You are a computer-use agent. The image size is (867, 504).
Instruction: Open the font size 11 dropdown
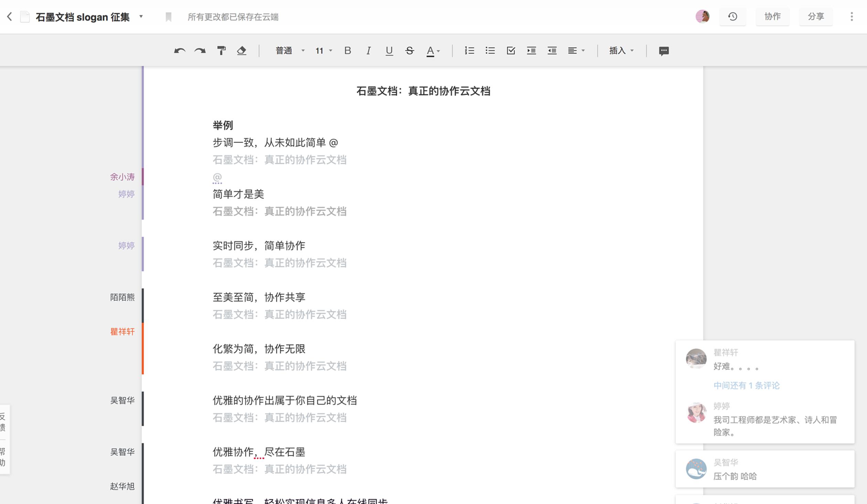pyautogui.click(x=323, y=51)
